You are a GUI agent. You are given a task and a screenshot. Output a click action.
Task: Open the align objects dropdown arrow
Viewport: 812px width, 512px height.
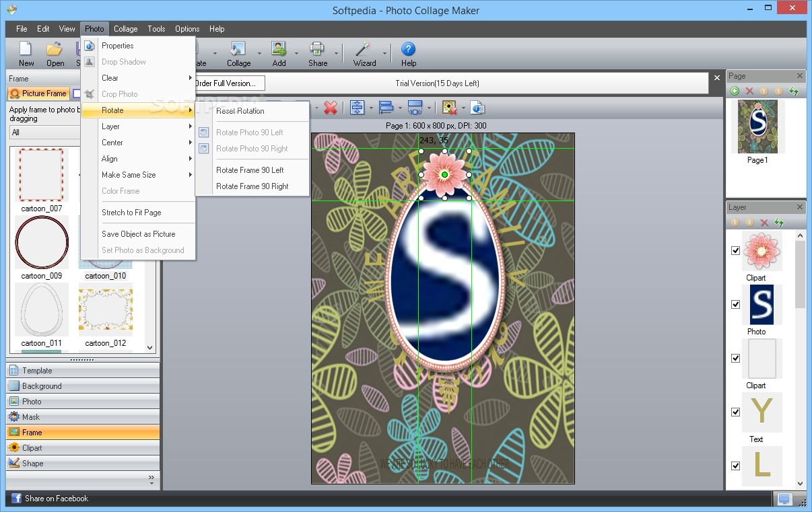(400, 108)
